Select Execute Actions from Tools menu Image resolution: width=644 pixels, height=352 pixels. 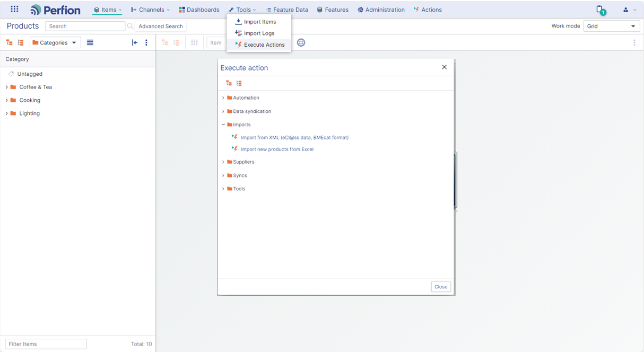pyautogui.click(x=259, y=45)
